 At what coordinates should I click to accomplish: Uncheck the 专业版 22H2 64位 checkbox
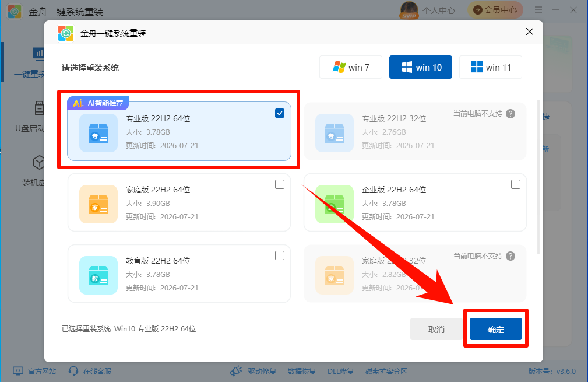tap(280, 113)
